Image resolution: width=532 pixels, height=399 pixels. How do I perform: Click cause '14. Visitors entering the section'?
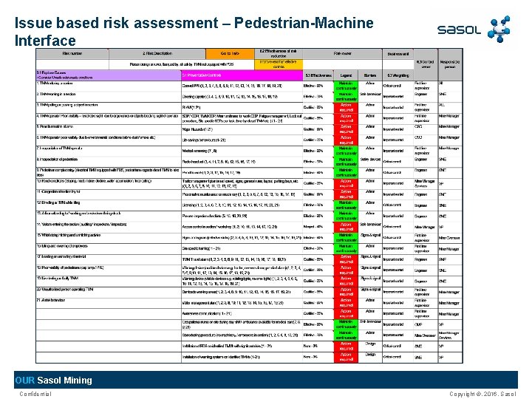click(x=109, y=227)
